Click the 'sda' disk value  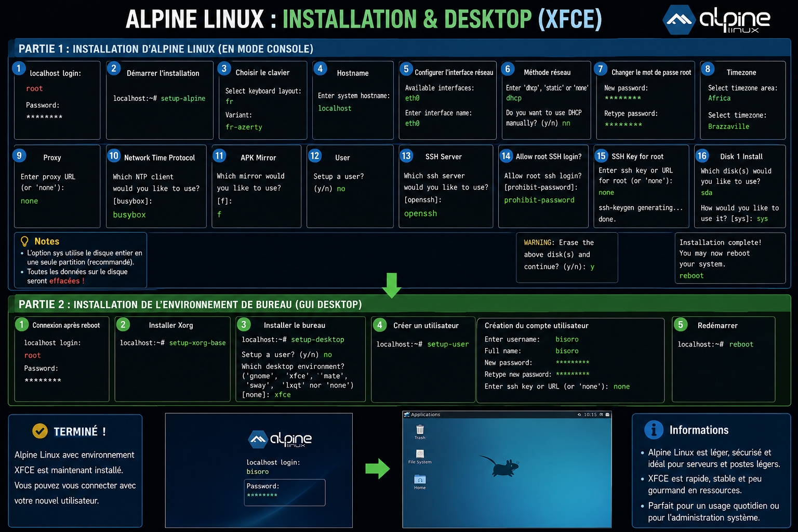click(707, 193)
